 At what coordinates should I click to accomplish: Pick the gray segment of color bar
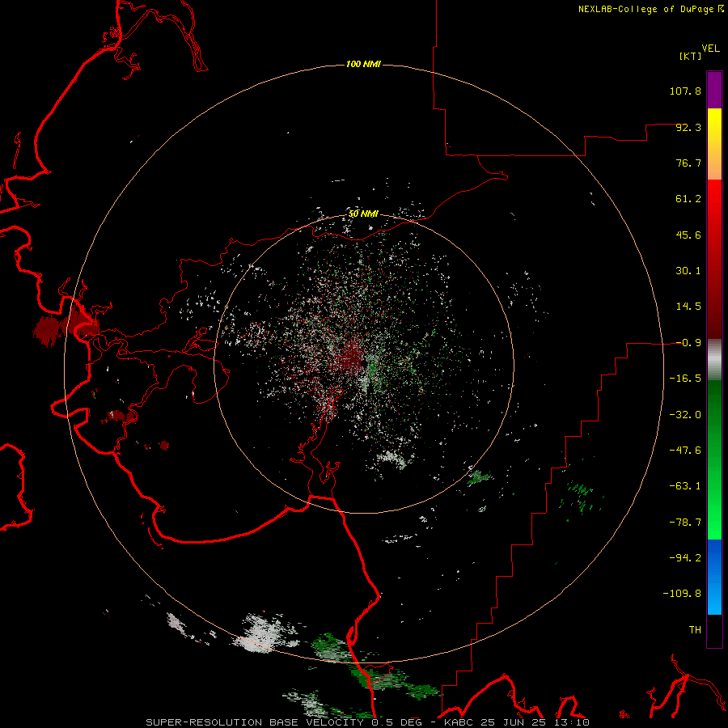click(714, 360)
